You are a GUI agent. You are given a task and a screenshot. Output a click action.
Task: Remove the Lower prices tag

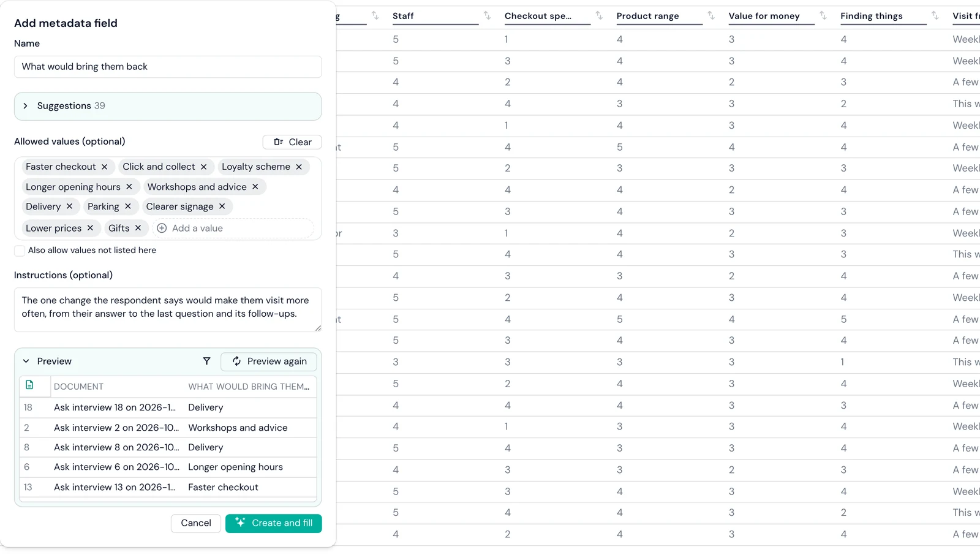(90, 228)
